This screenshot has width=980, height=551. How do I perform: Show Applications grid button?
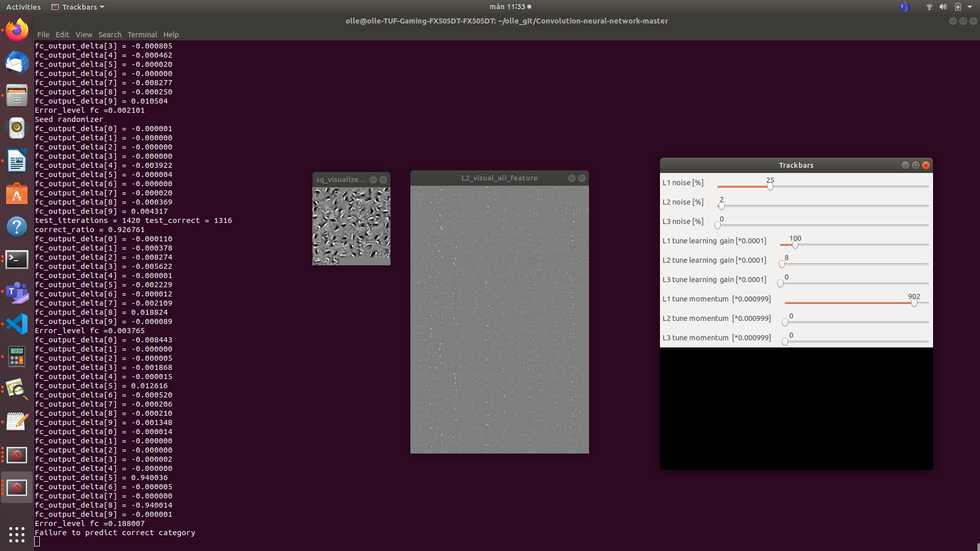click(17, 534)
